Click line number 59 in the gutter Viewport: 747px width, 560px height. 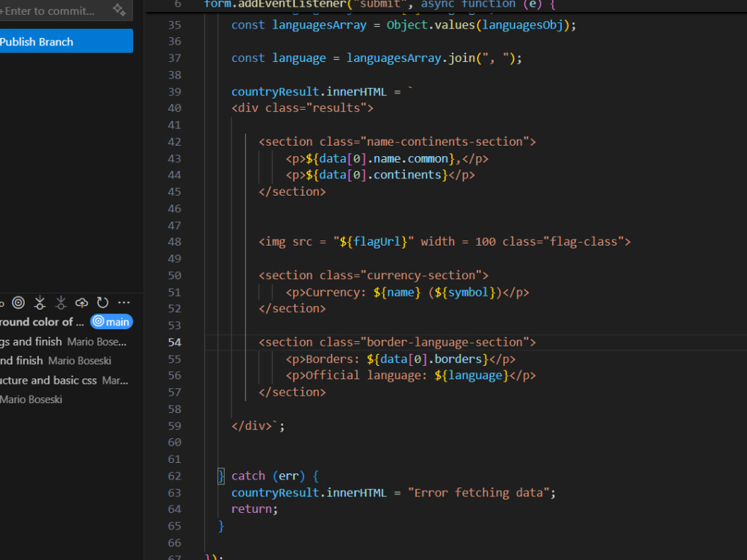(x=174, y=426)
